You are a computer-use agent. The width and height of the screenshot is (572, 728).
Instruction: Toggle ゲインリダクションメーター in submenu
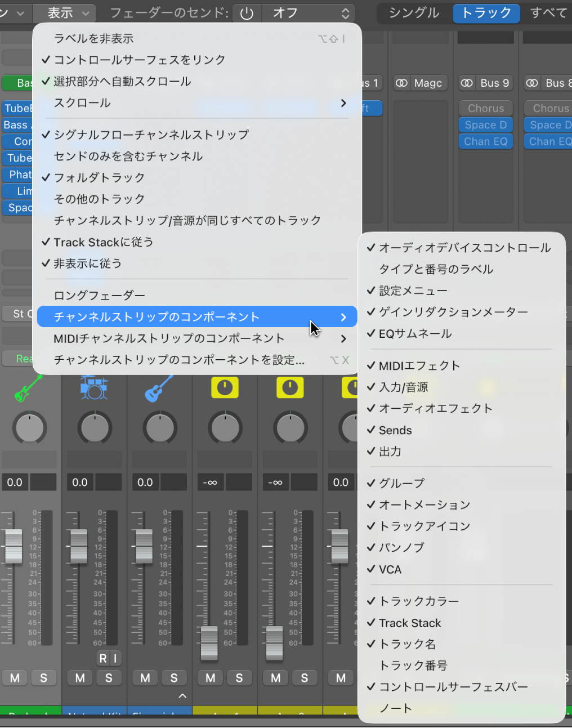[x=462, y=312]
